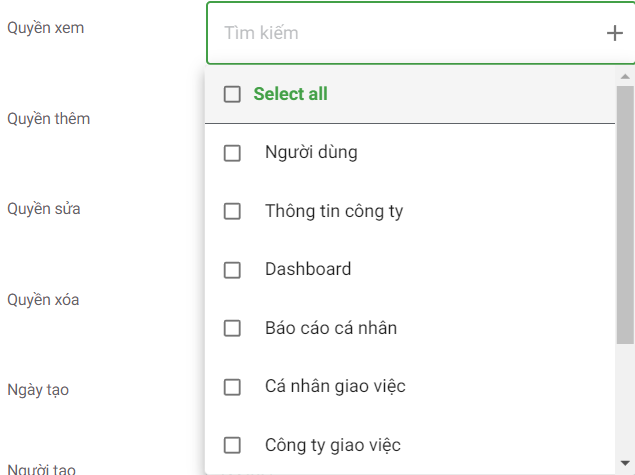Click the Quyền xem field label
This screenshot has height=475, width=635.
[x=46, y=27]
